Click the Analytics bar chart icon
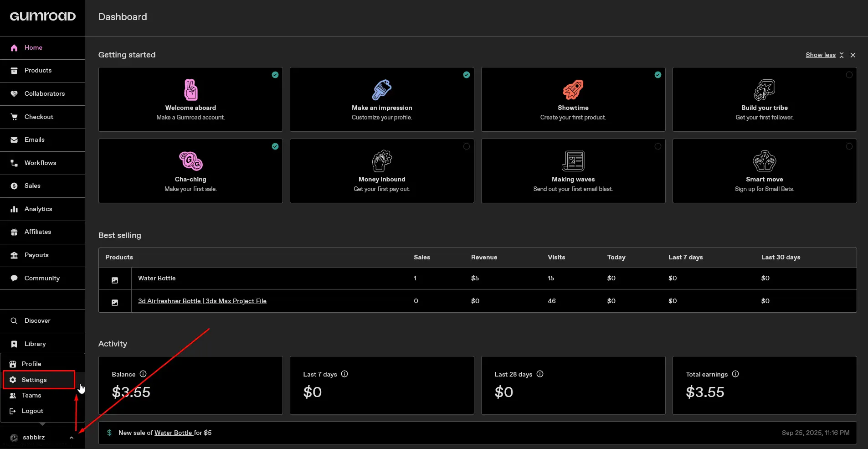868x449 pixels. coord(14,209)
